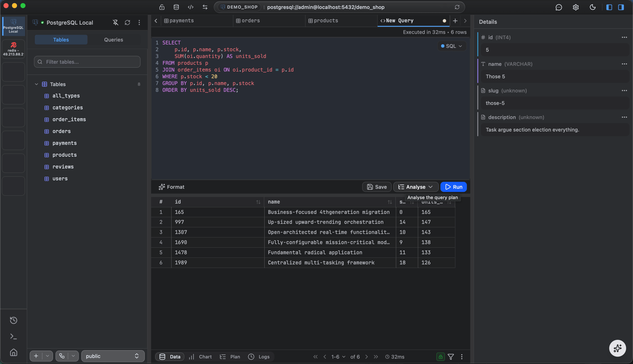Select cell 'Fundamental radical application'
The image size is (633, 364).
pos(330,252)
